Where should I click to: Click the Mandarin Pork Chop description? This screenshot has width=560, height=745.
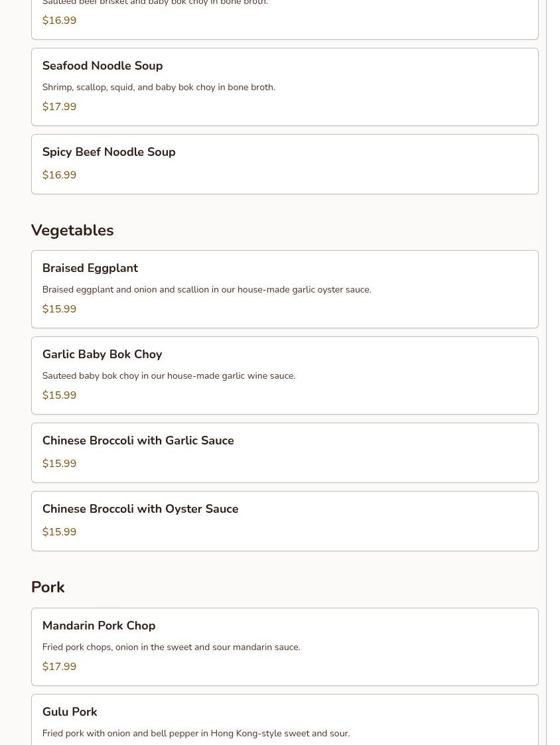(171, 647)
